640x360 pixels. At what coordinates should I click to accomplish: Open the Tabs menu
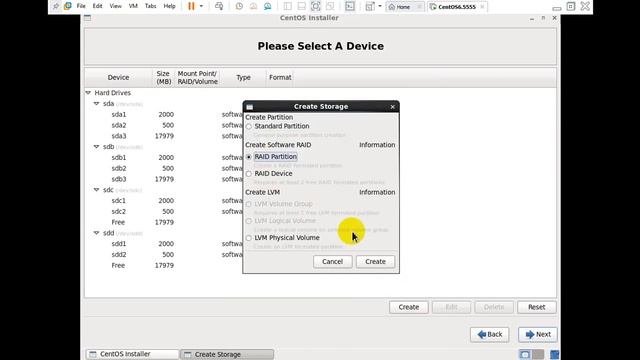151,6
